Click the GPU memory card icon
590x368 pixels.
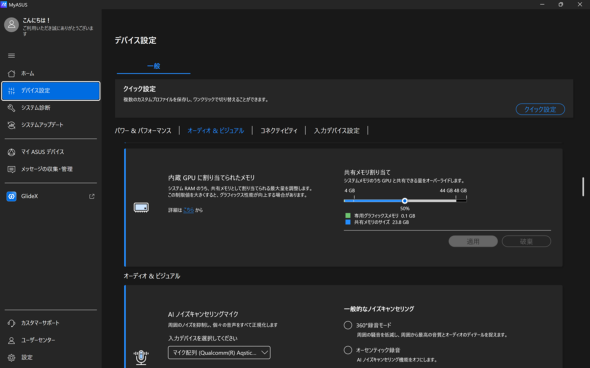tap(141, 207)
